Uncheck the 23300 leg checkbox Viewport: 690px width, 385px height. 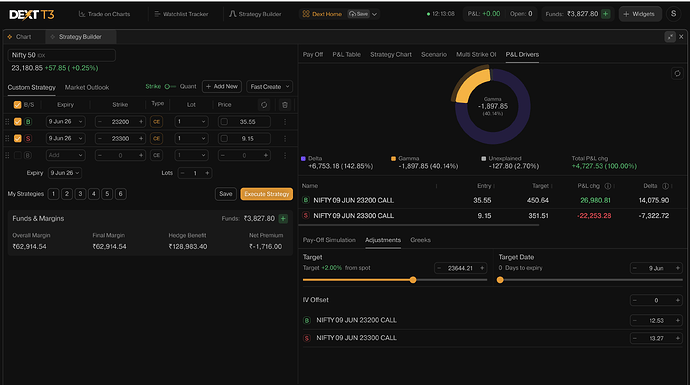click(x=18, y=139)
